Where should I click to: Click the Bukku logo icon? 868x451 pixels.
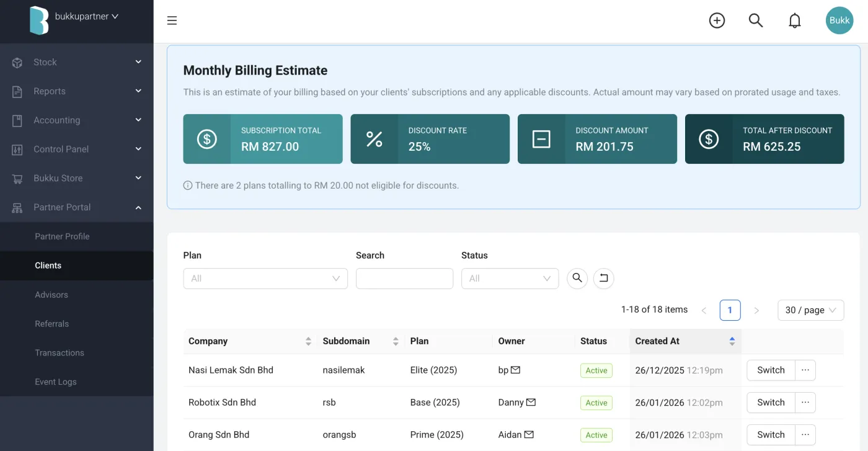38,20
